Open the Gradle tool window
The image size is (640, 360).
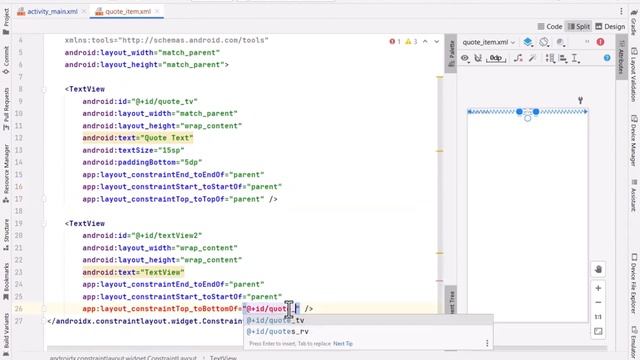(634, 22)
